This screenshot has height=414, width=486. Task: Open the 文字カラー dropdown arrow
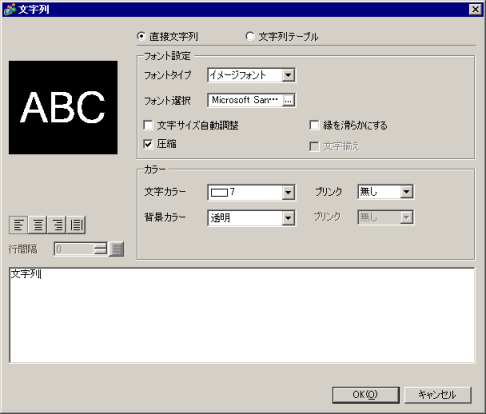point(288,192)
